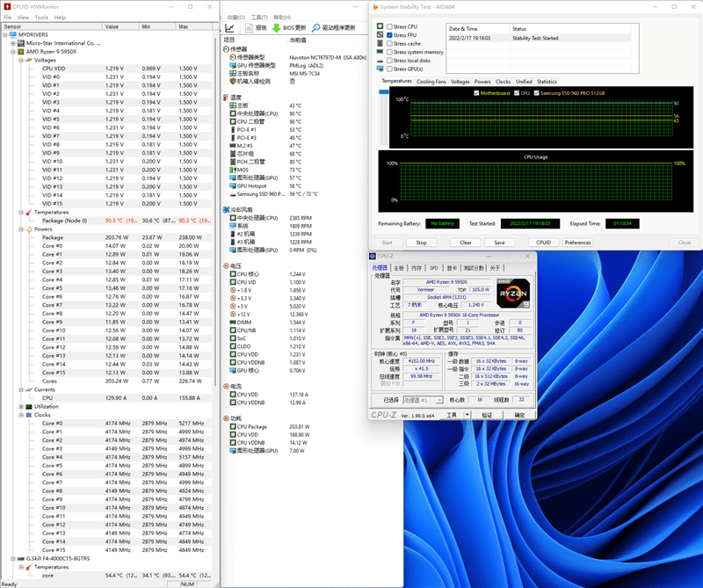The image size is (703, 588).
Task: Click the MOS temperature icon
Action: [233, 170]
